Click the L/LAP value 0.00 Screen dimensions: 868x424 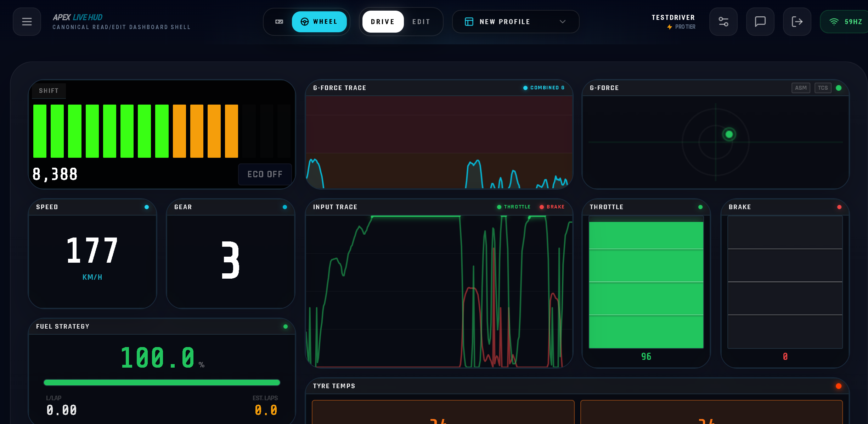pos(62,410)
